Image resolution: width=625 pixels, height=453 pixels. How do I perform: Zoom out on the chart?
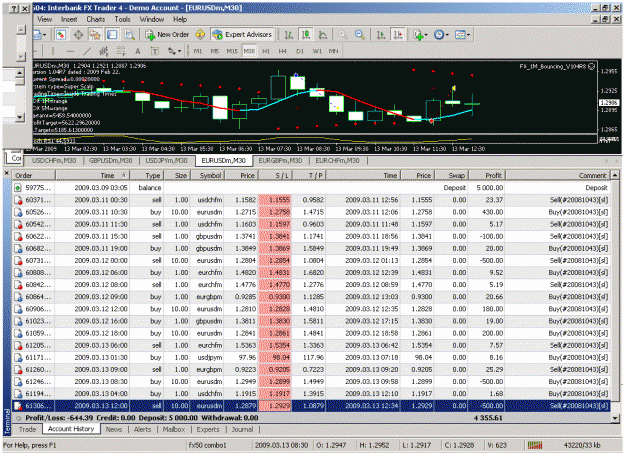360,35
